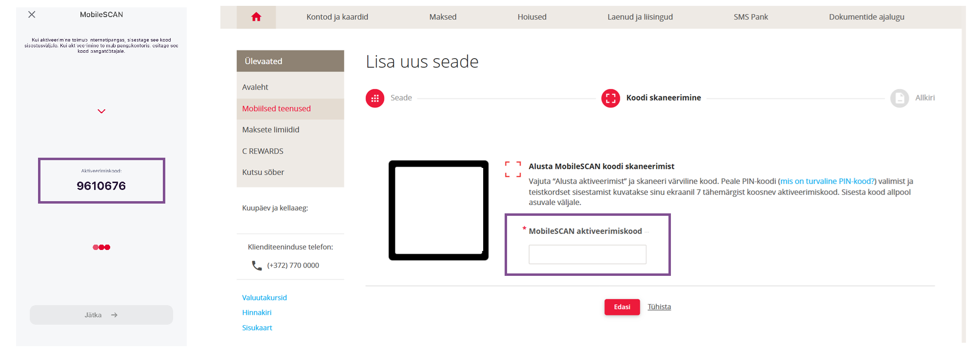Expand the red chevron in MobileSCAN
This screenshot has width=980, height=353.
pyautogui.click(x=101, y=111)
